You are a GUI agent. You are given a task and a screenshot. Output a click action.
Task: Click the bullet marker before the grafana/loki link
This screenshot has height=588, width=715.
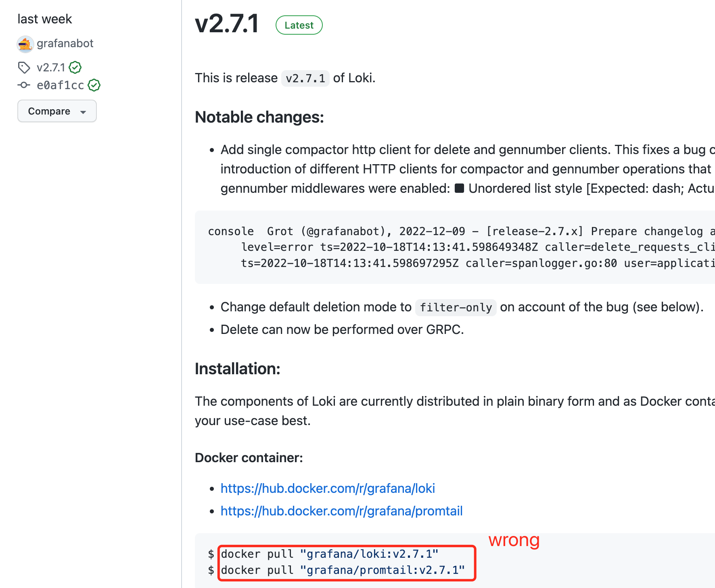[x=212, y=488]
